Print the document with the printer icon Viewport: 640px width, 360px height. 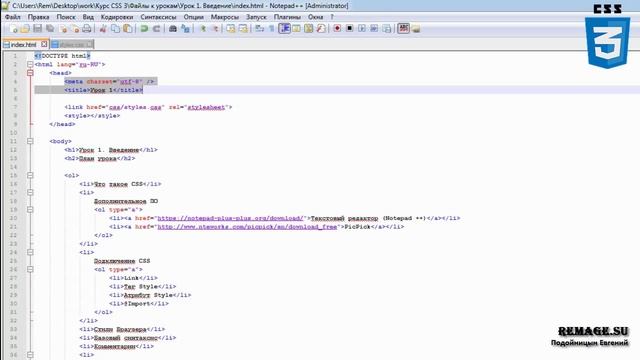point(87,29)
